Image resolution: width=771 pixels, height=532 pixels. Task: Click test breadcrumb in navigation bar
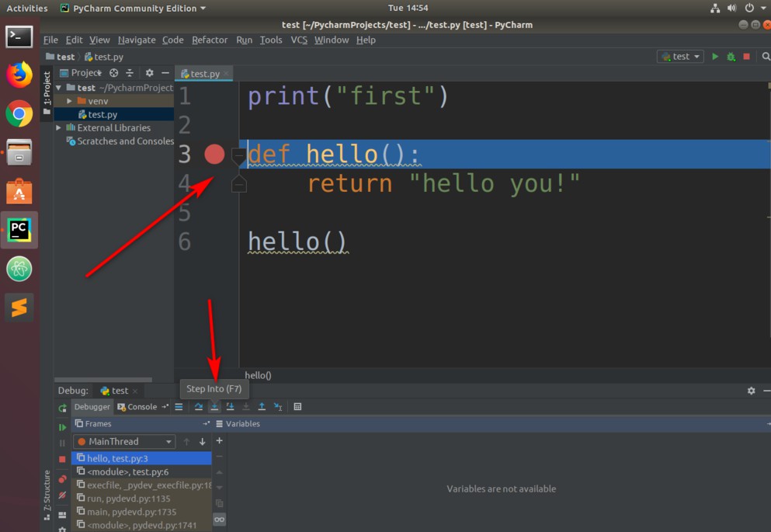tap(61, 57)
